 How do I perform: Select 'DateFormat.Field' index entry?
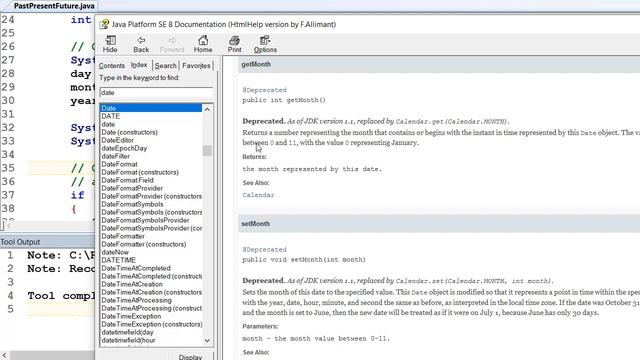pos(127,180)
